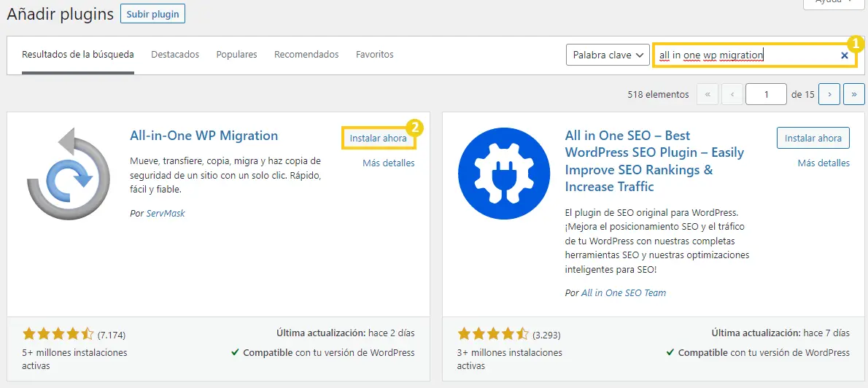
Task: Open the All in One SEO Team author link
Action: pyautogui.click(x=624, y=292)
